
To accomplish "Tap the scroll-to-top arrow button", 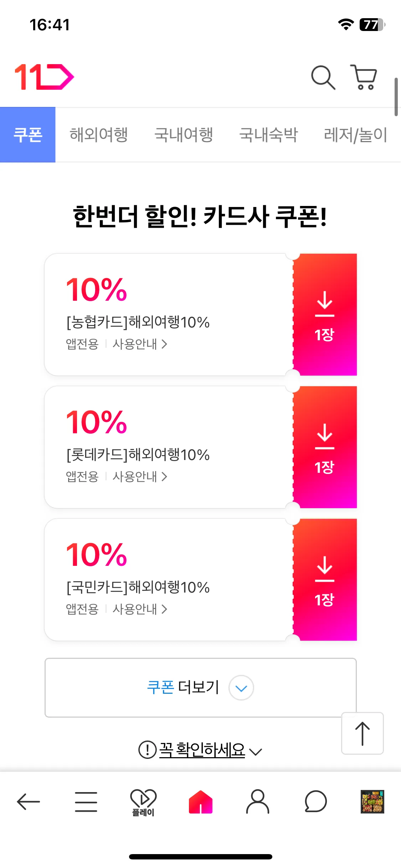I will point(363,733).
